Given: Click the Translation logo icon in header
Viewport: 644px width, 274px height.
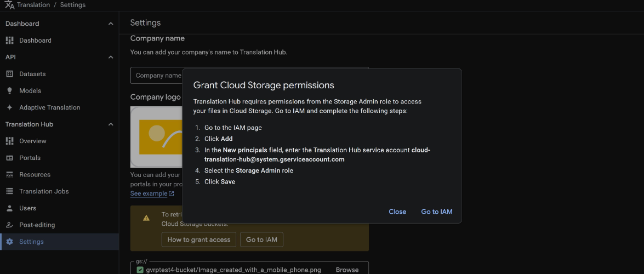Looking at the screenshot, I should (9, 5).
